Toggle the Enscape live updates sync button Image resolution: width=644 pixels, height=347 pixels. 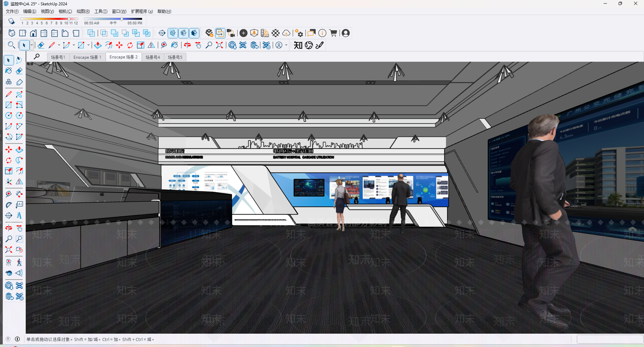(220, 33)
